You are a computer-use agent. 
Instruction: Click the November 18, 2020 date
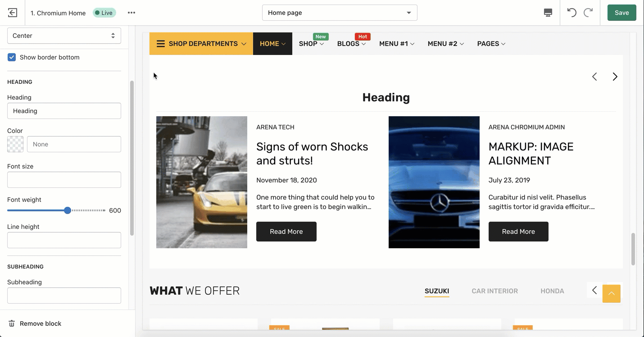point(286,180)
